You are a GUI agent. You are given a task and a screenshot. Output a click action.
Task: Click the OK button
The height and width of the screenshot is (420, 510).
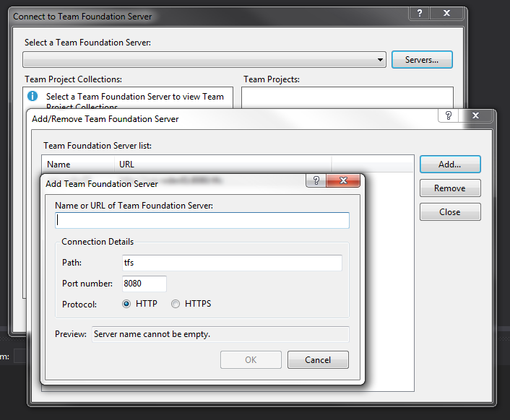251,359
